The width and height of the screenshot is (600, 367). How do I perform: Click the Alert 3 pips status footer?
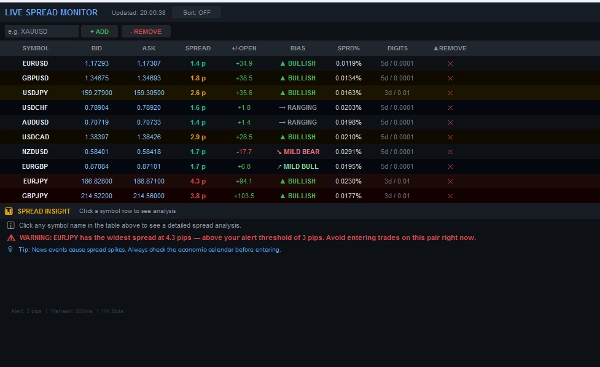pos(26,311)
